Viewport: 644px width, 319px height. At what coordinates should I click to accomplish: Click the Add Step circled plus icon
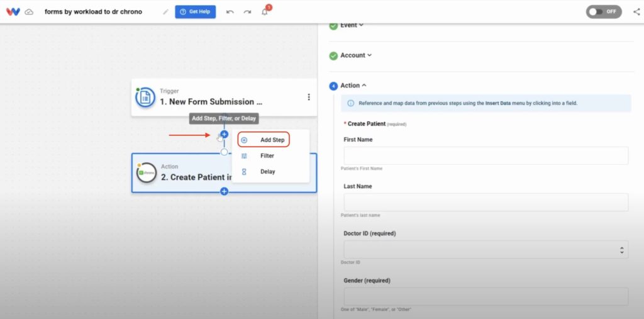coord(244,140)
